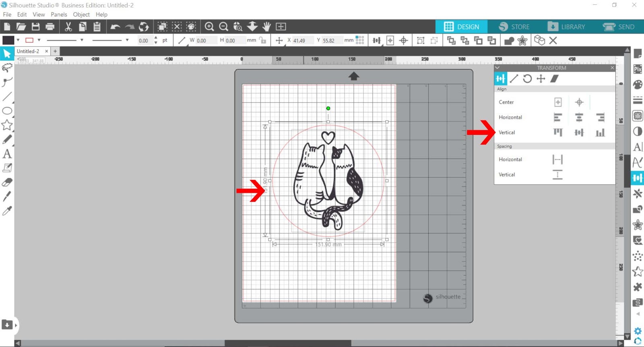Align selection to vertical bottom

[x=600, y=132]
